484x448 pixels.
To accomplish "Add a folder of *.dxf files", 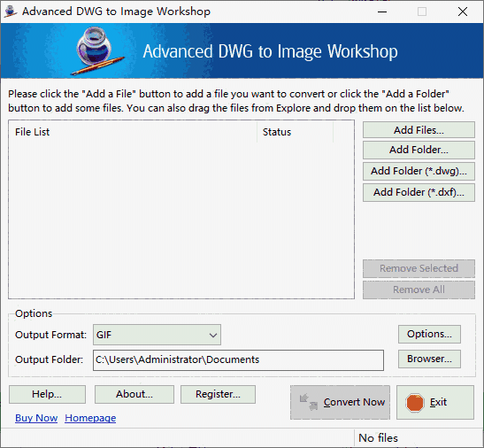I will tap(419, 192).
